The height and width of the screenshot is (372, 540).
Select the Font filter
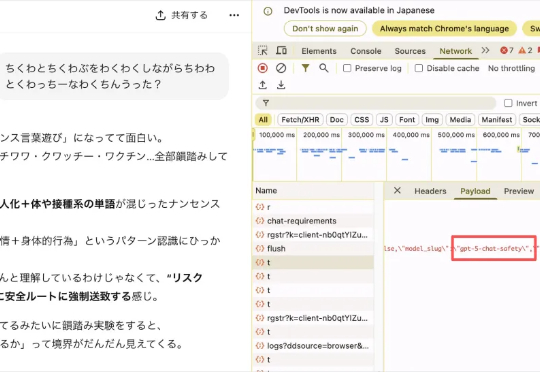click(407, 120)
